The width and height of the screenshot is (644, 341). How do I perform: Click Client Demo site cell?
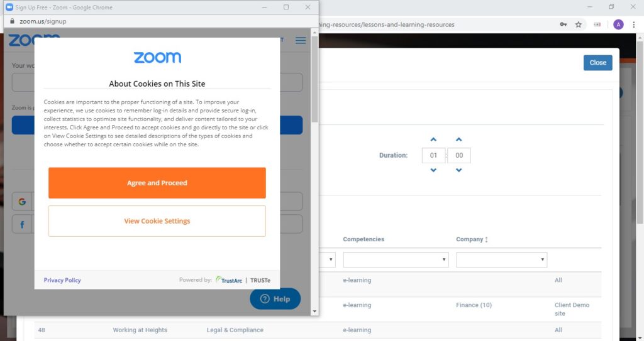[x=572, y=309]
